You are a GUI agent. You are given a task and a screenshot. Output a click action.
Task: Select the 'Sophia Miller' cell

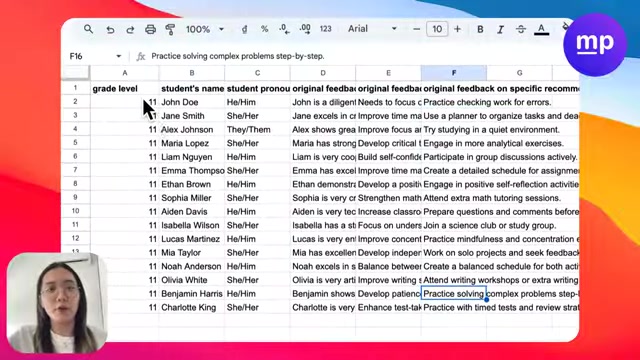(x=192, y=198)
